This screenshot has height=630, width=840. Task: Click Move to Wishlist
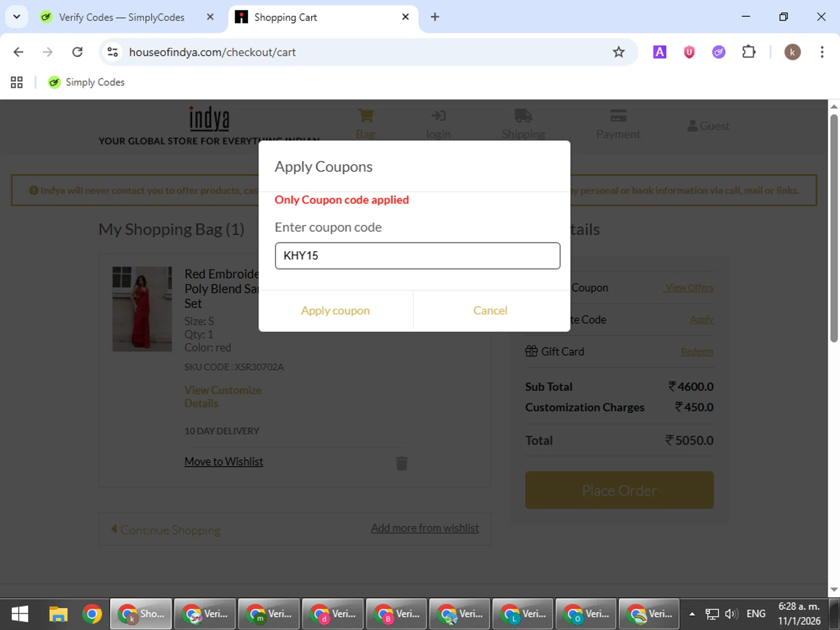click(223, 462)
